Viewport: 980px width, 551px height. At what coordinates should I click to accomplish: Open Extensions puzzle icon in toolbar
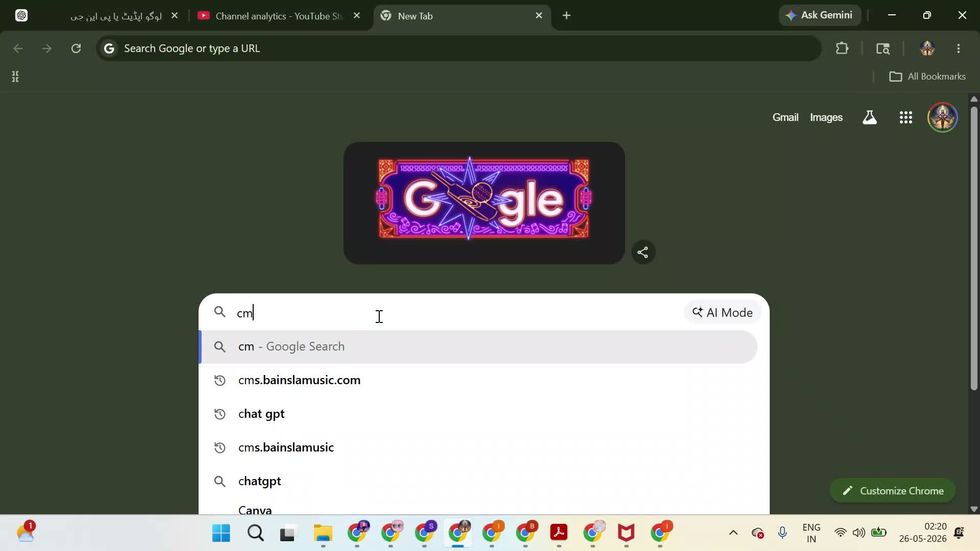[842, 48]
